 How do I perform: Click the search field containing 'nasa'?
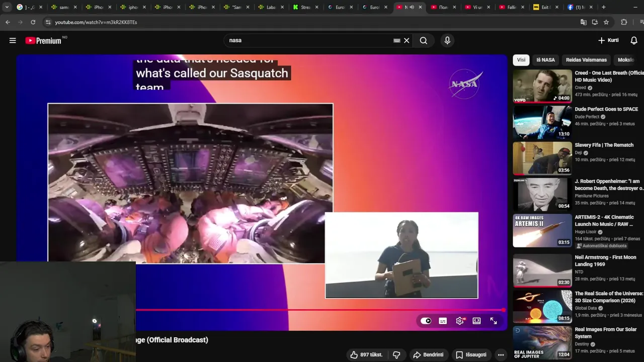click(x=309, y=40)
